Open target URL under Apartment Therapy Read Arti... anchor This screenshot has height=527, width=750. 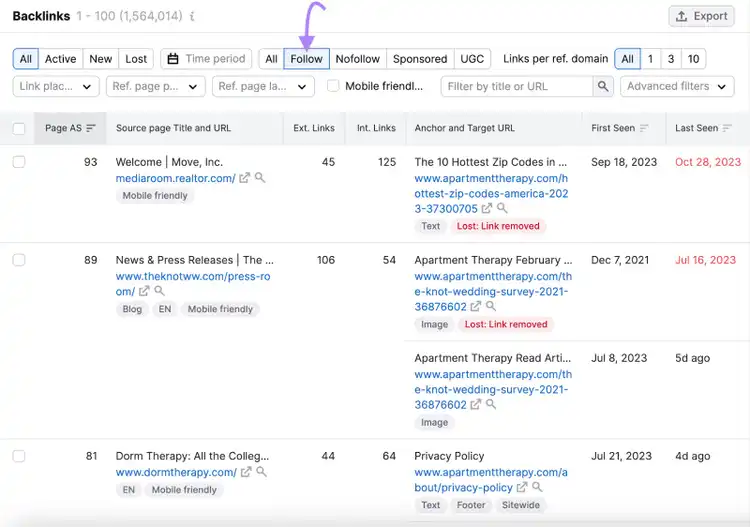[493, 389]
